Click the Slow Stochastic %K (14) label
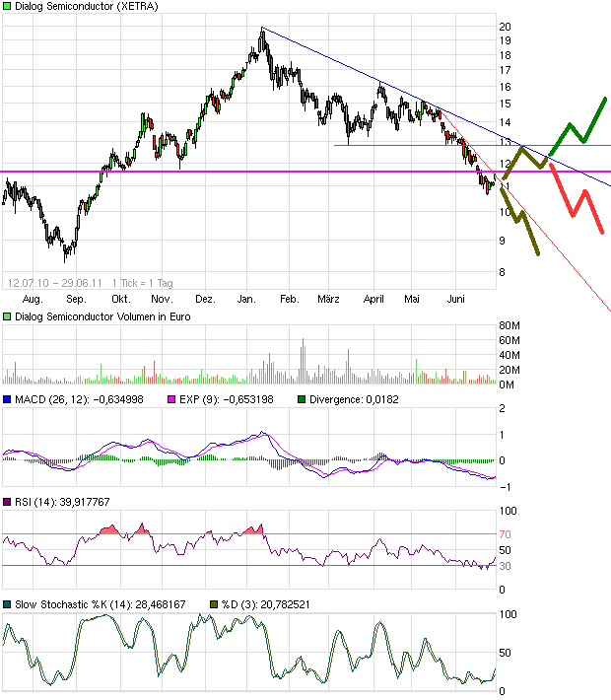Image resolution: width=611 pixels, height=700 pixels. (x=100, y=604)
